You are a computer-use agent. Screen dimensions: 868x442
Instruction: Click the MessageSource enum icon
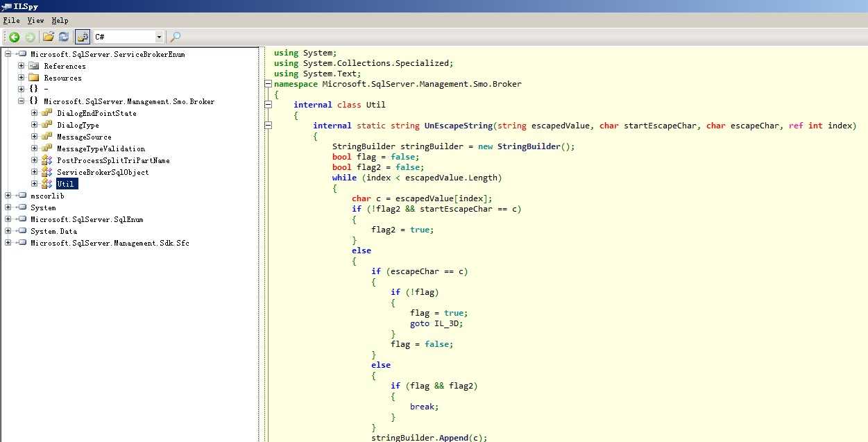(x=46, y=137)
